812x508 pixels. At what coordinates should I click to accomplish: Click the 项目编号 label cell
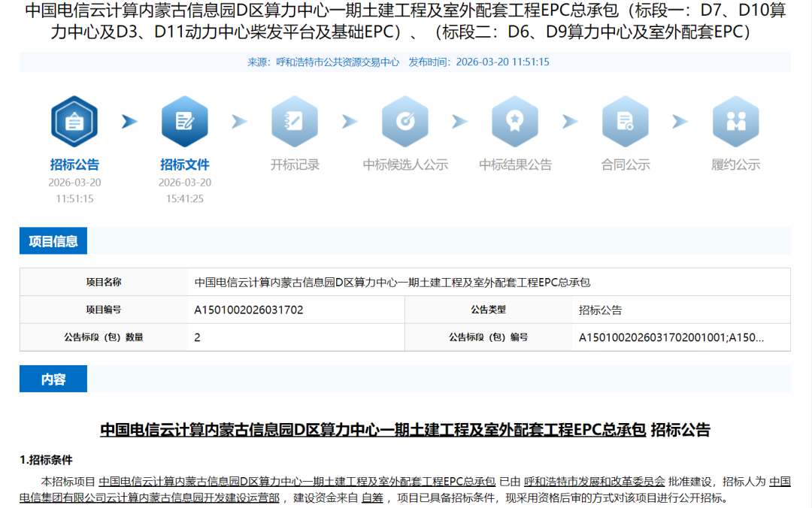click(104, 310)
